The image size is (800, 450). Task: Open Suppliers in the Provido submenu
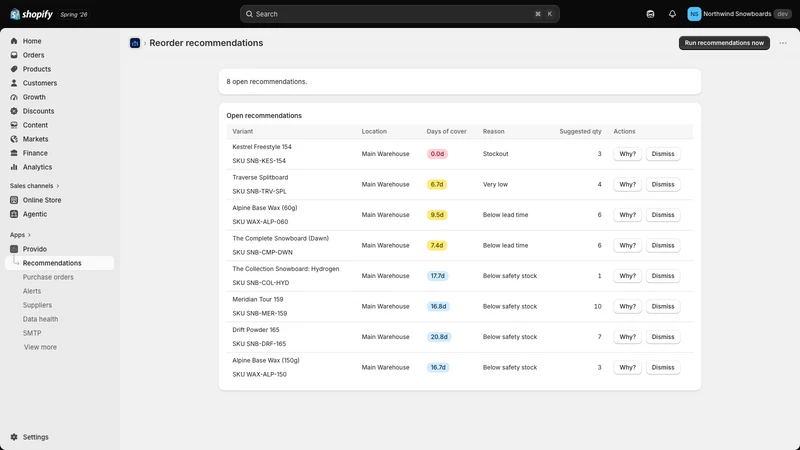(37, 305)
